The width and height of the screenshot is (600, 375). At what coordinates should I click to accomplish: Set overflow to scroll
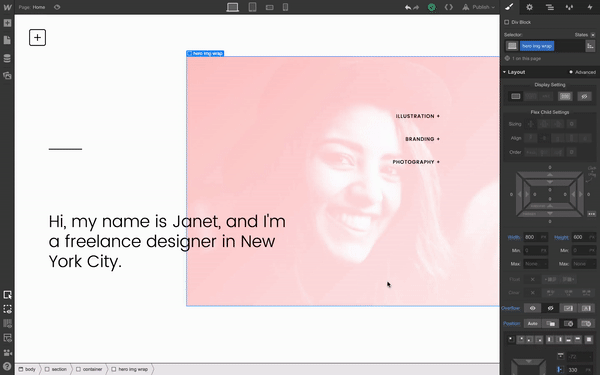(568, 308)
